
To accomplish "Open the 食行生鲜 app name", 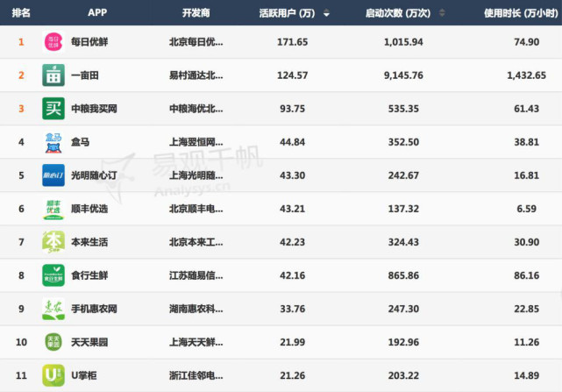I will [x=89, y=275].
